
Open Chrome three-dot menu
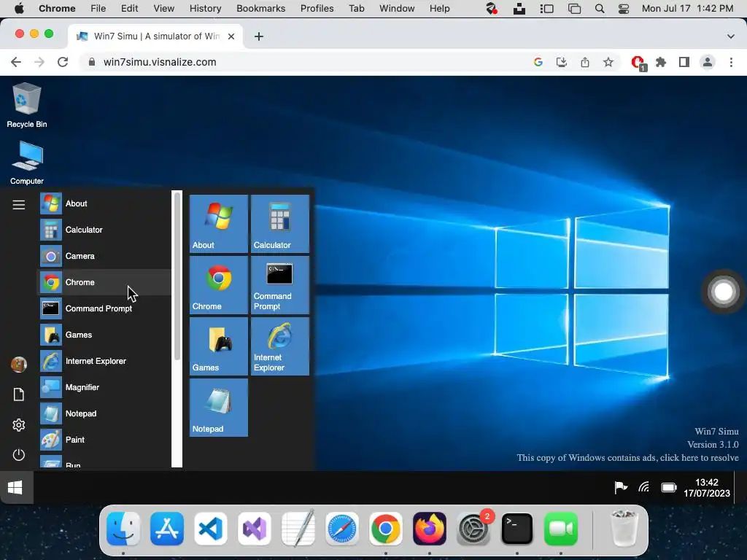click(731, 62)
